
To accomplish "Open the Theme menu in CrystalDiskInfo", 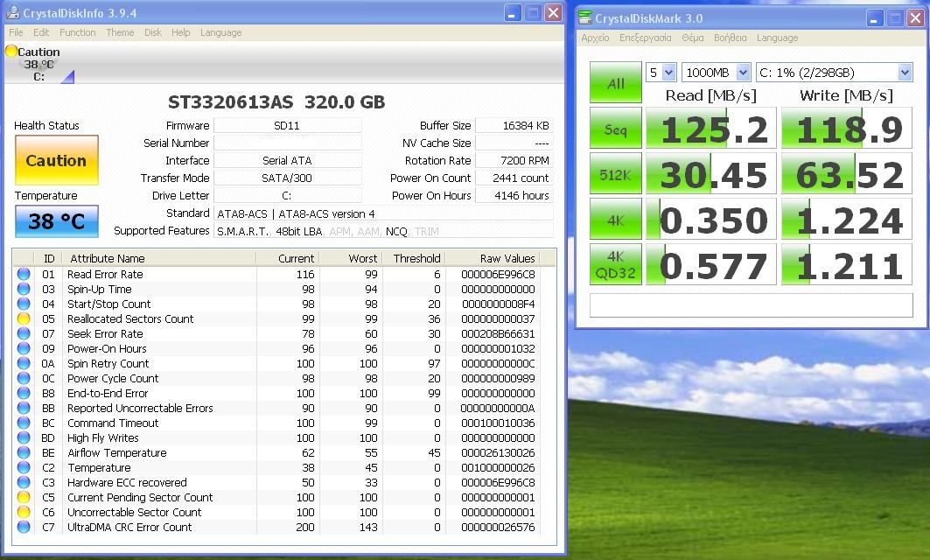I will [120, 32].
